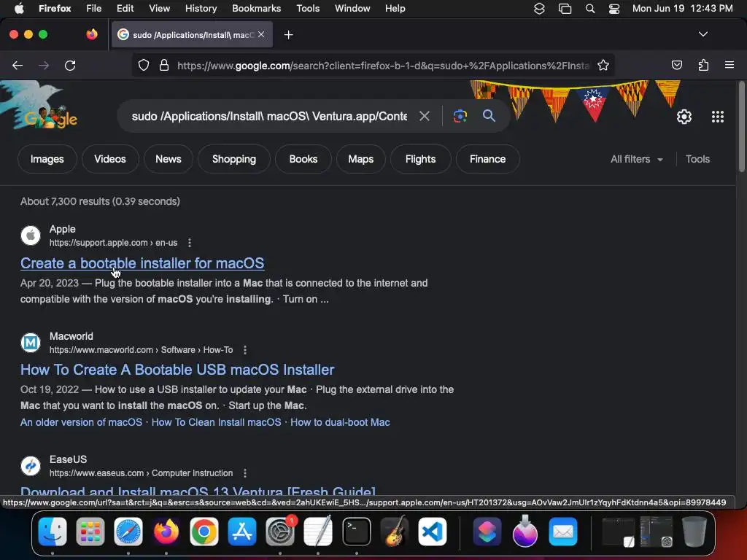
Task: Search by image using Google Lens icon
Action: click(460, 116)
